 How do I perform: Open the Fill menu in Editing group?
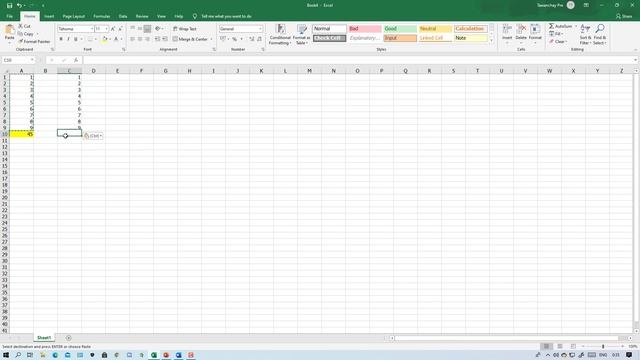click(556, 34)
